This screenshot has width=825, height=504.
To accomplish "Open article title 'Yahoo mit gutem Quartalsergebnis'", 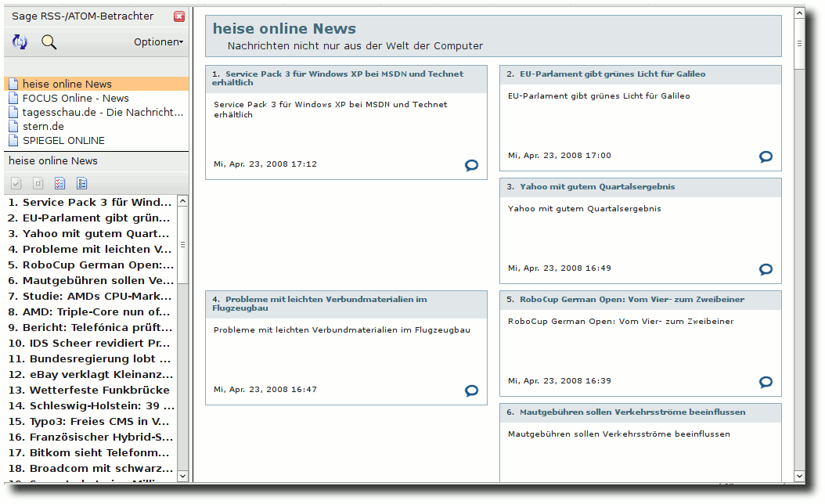I will (597, 186).
